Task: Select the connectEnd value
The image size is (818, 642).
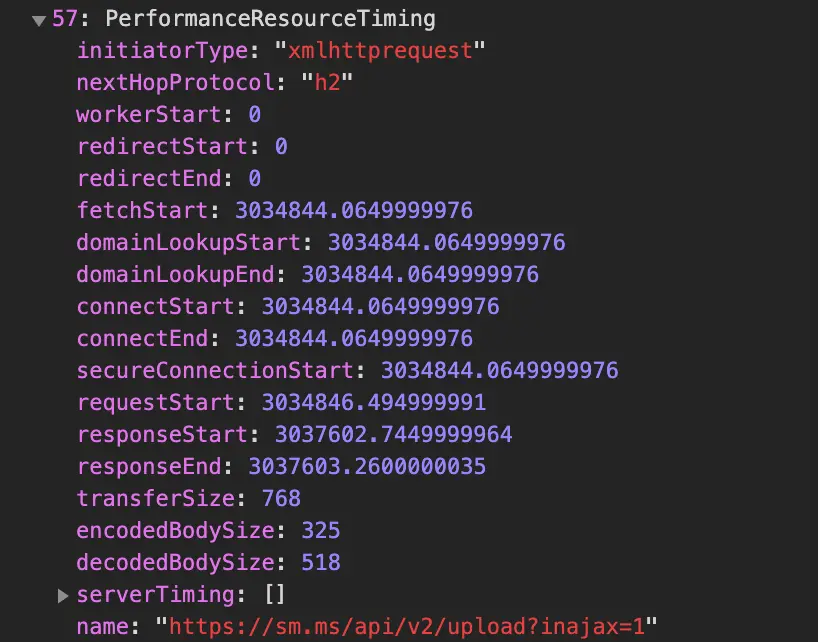Action: 354,338
